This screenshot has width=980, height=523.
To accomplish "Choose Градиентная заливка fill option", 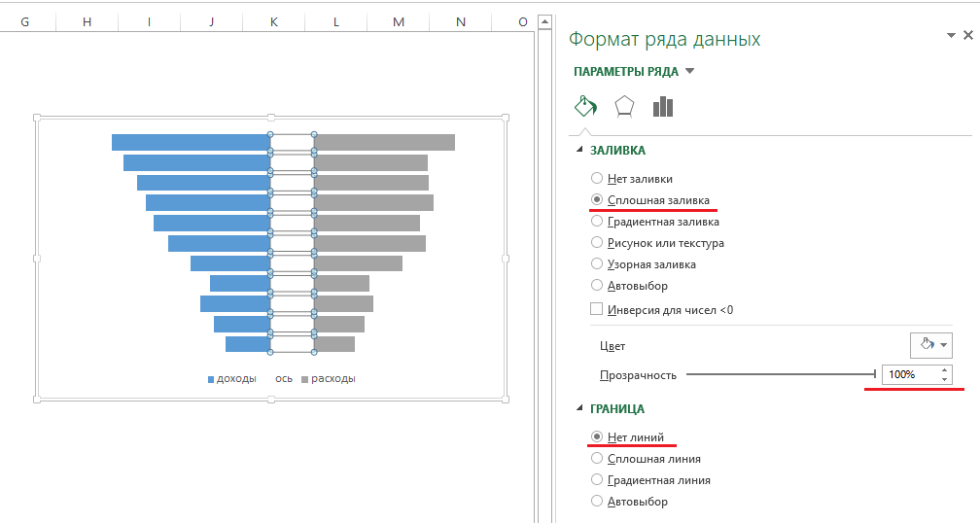I will [597, 222].
